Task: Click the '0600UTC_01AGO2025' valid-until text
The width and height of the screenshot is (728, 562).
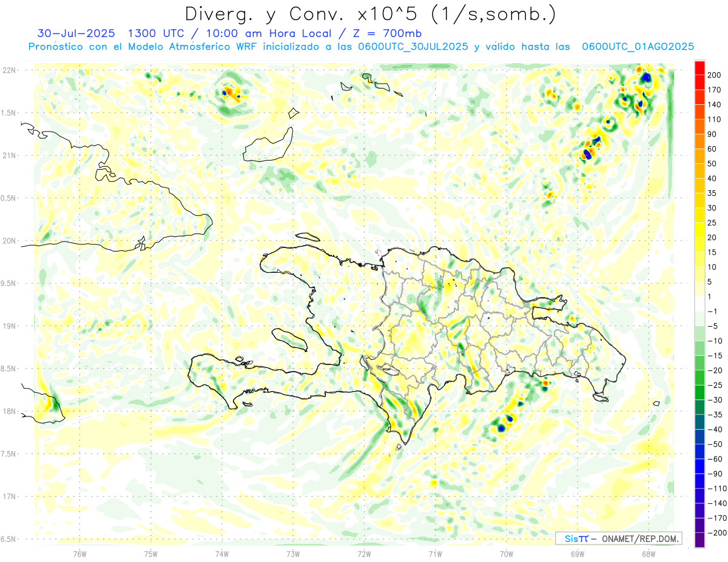Action: [x=638, y=47]
